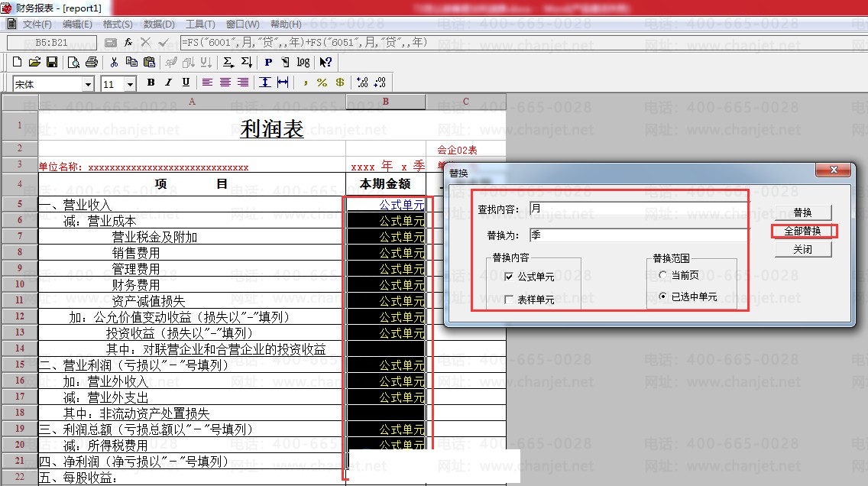Open print preview icon

tap(73, 62)
